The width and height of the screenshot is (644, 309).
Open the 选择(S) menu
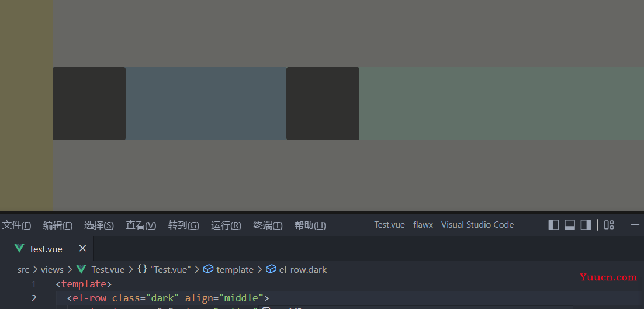pyautogui.click(x=99, y=225)
